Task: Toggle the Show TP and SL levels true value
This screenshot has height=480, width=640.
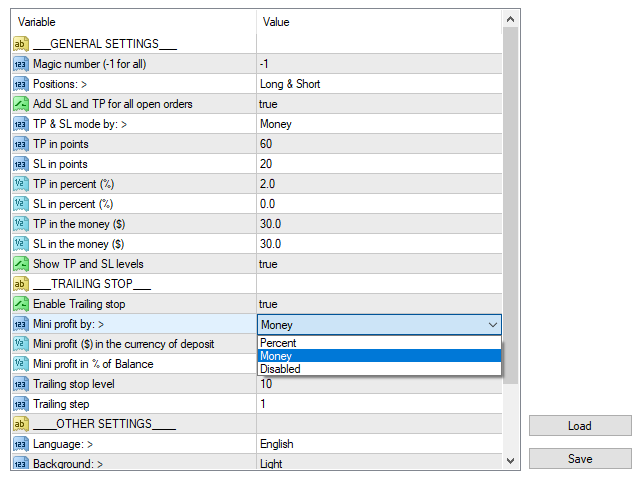Action: pyautogui.click(x=379, y=264)
